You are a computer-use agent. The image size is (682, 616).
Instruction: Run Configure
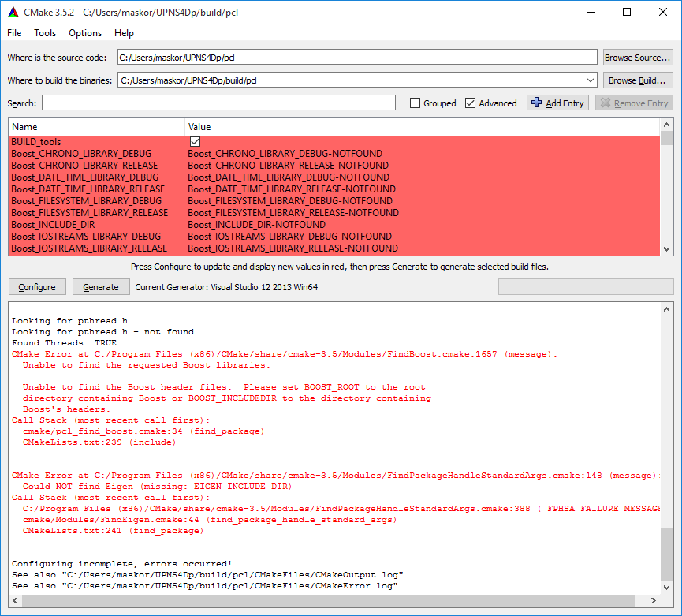pos(37,287)
